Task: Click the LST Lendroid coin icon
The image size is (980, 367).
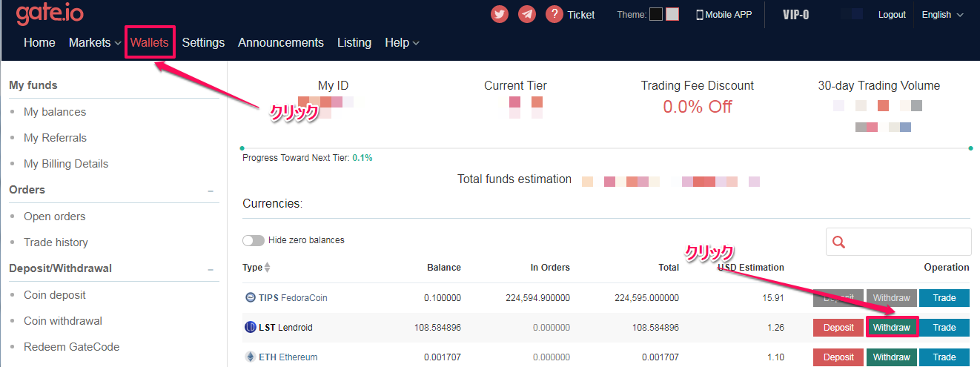Action: pyautogui.click(x=250, y=327)
